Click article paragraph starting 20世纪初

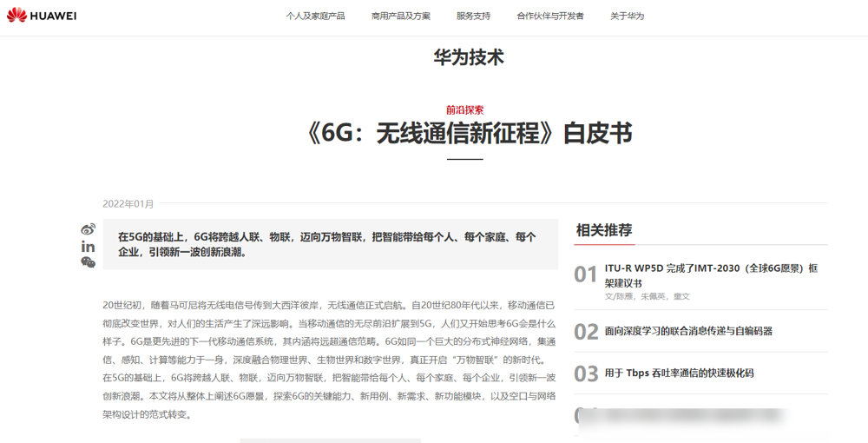click(x=329, y=360)
